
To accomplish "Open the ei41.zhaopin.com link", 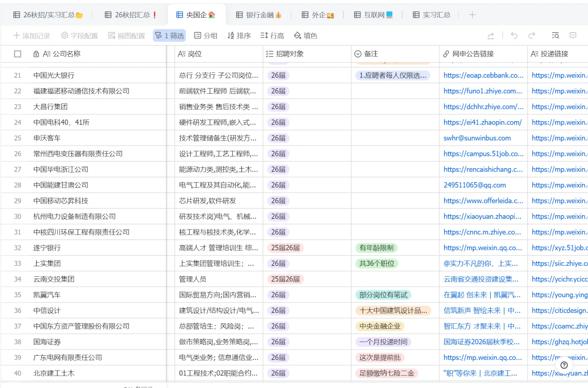I will point(483,123).
